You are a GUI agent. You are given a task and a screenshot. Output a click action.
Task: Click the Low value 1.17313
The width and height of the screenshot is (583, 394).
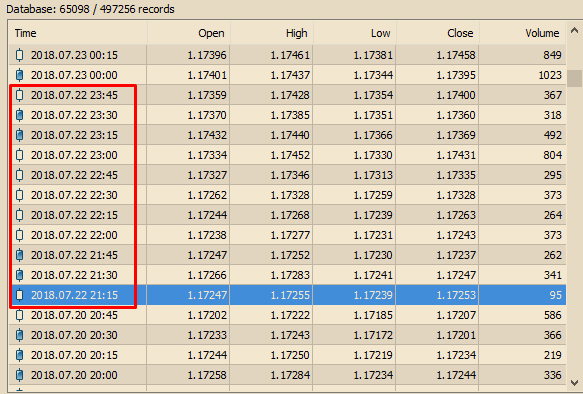pyautogui.click(x=373, y=175)
